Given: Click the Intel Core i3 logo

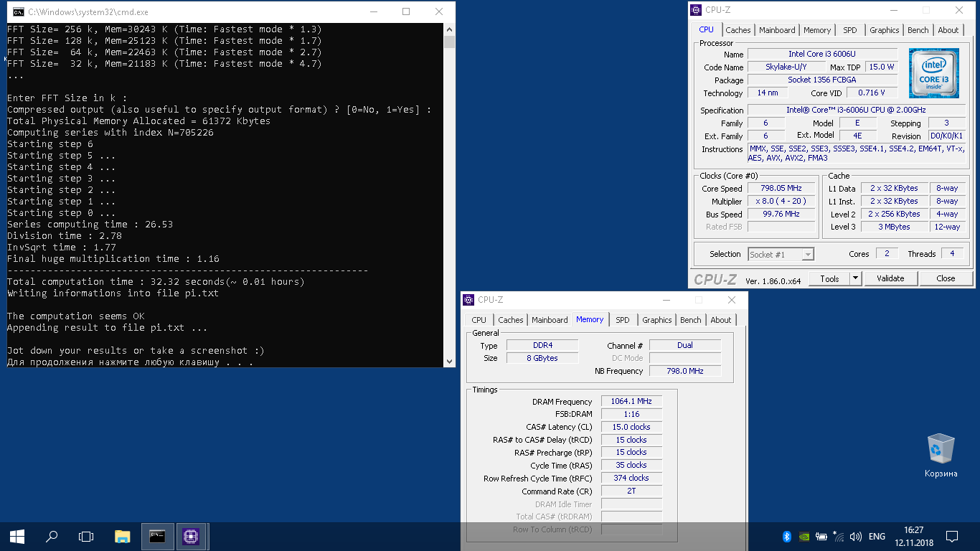Looking at the screenshot, I should point(933,73).
